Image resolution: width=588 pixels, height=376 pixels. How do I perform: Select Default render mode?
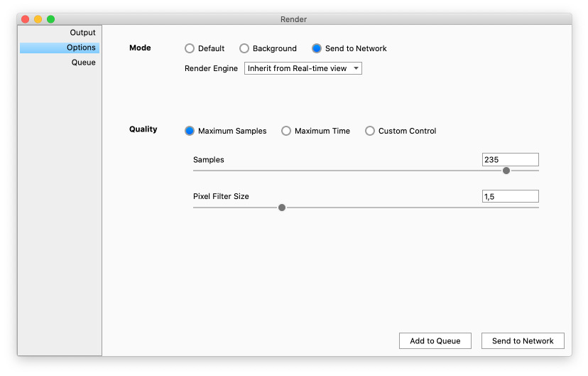[x=190, y=48]
